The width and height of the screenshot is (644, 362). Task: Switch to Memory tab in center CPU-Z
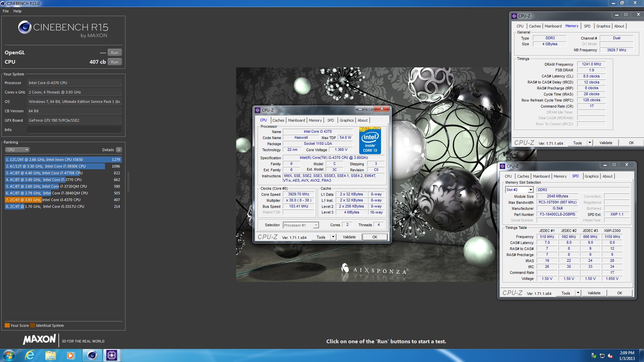pyautogui.click(x=315, y=120)
